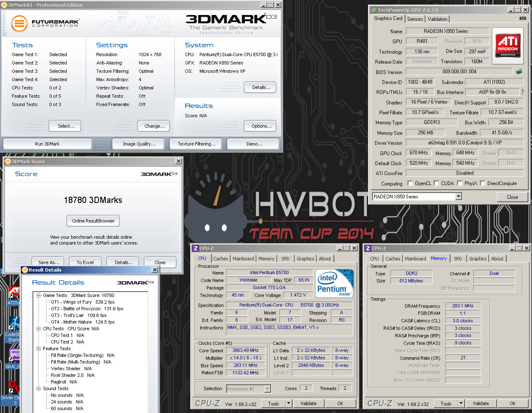Screen dimensions: 532x413
Task: Click the BIOS save chip icon in GPU-Z
Action: tap(519, 72)
